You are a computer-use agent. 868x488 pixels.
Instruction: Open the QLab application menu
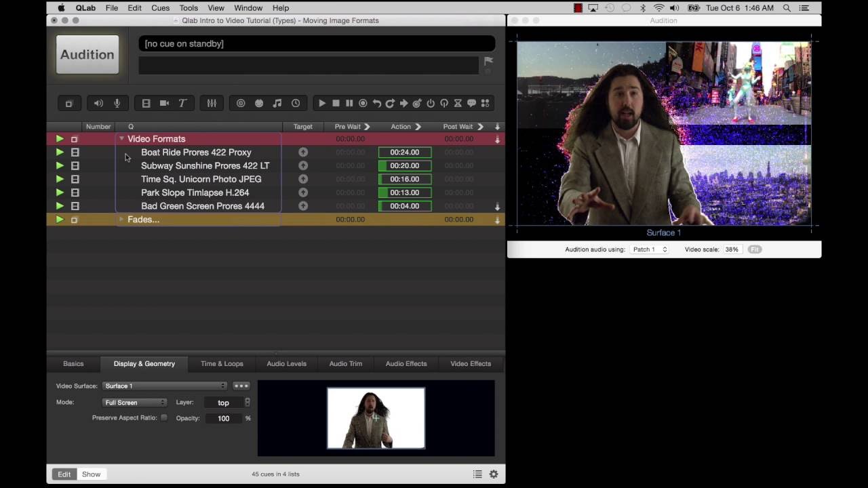(x=85, y=8)
